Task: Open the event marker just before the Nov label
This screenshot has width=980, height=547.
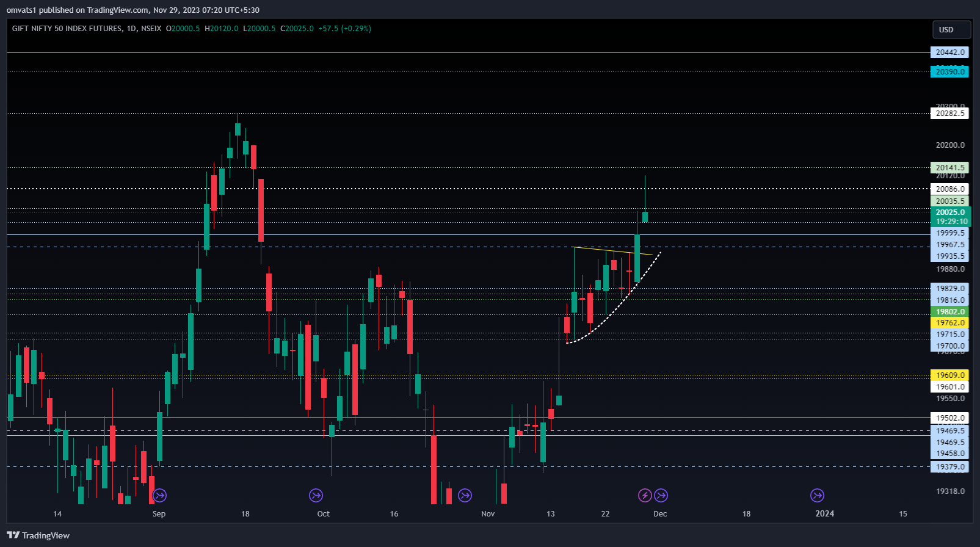Action: (465, 495)
